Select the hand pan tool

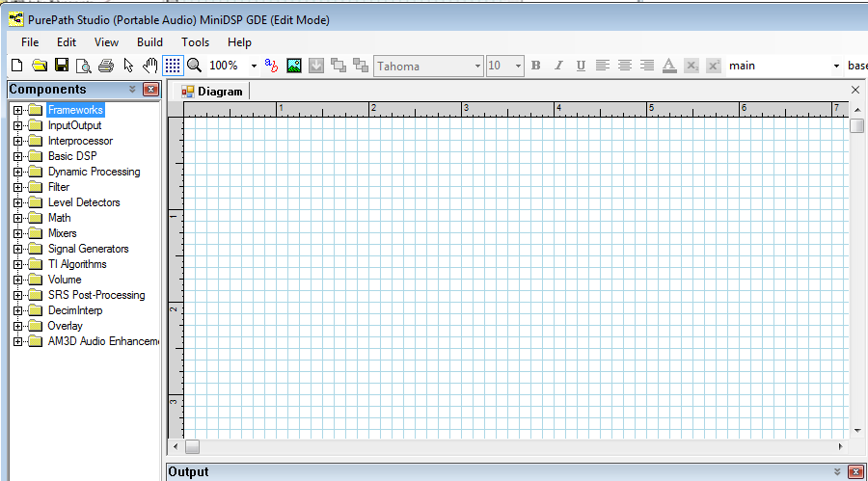click(x=150, y=66)
